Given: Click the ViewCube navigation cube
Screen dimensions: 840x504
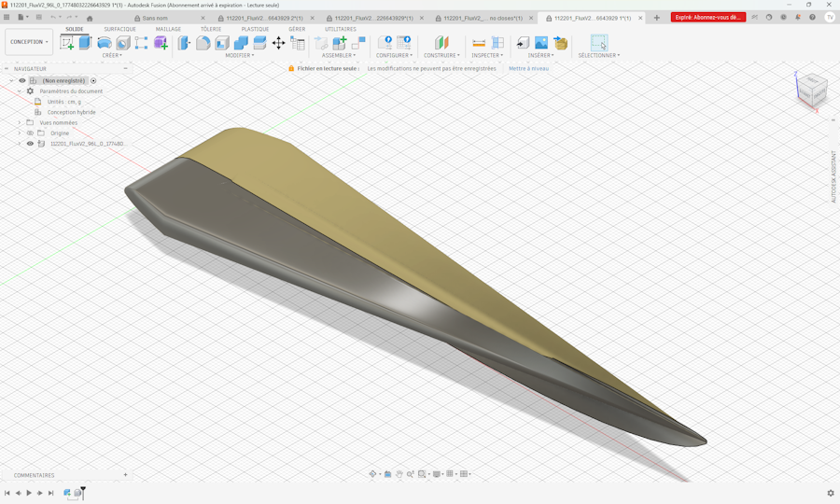Looking at the screenshot, I should pos(810,90).
